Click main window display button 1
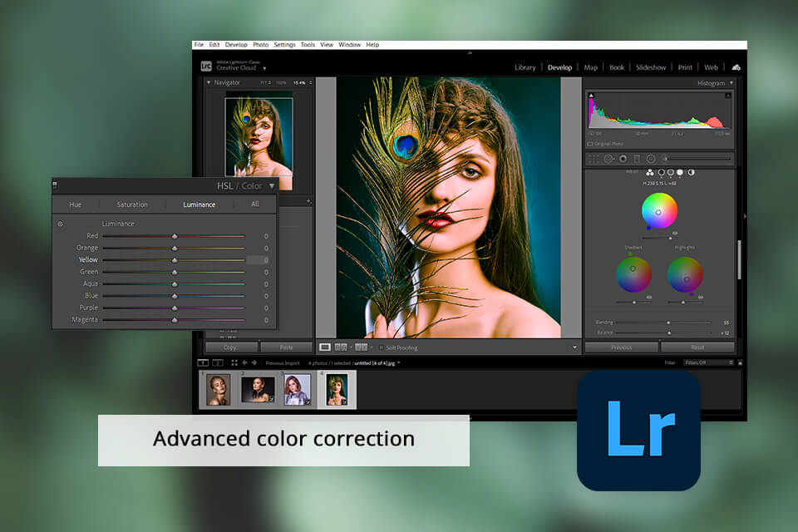 coord(203,363)
